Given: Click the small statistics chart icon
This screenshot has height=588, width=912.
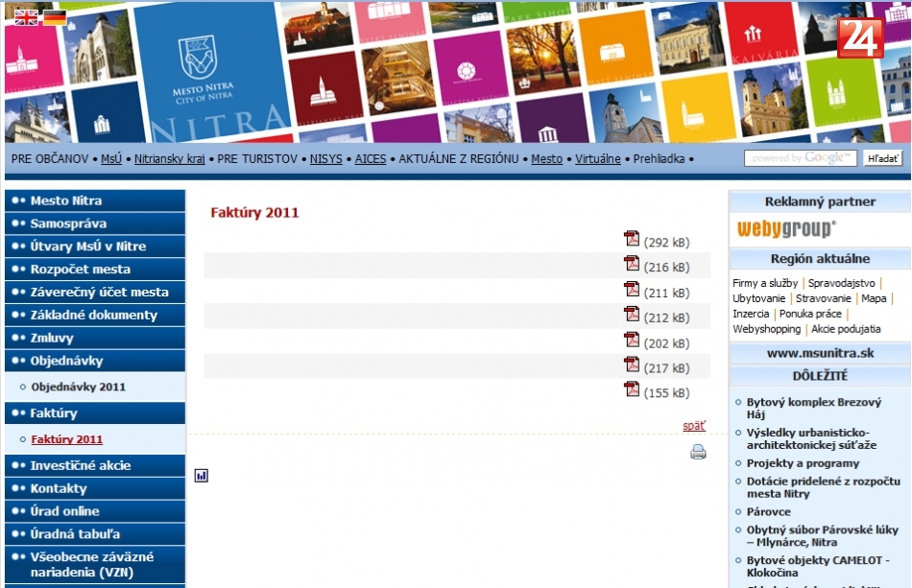Looking at the screenshot, I should 201,475.
